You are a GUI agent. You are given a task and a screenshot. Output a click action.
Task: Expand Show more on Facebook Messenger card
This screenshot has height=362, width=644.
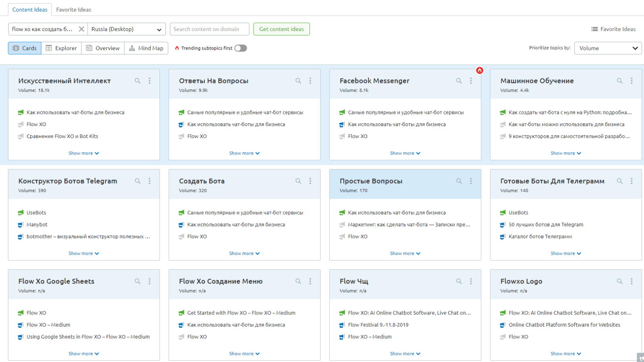[405, 153]
